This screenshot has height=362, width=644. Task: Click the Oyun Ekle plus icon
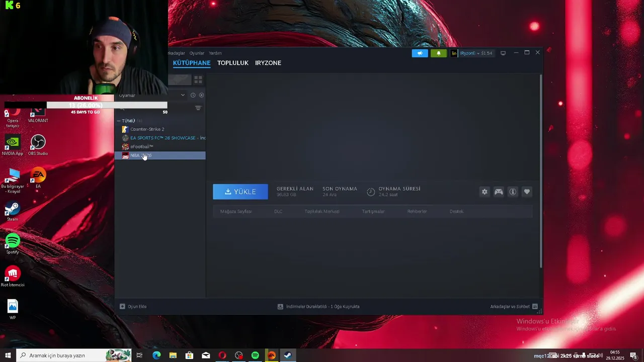[x=122, y=306]
